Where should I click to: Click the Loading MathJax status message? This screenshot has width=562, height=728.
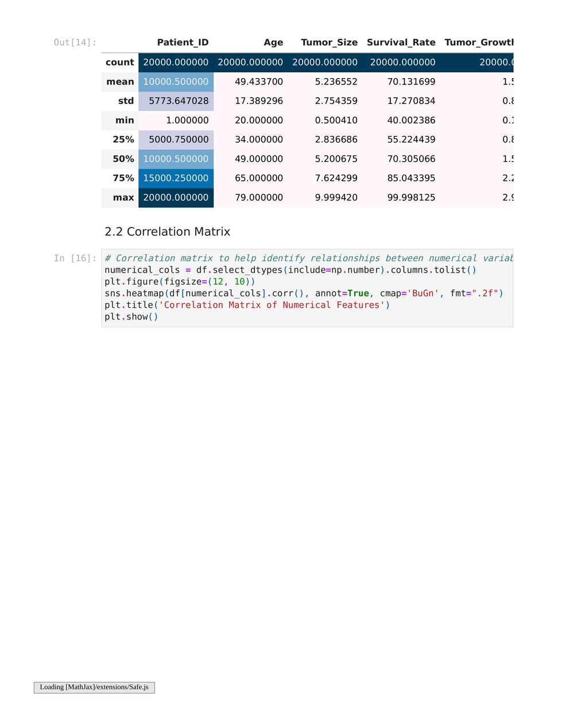(x=94, y=687)
